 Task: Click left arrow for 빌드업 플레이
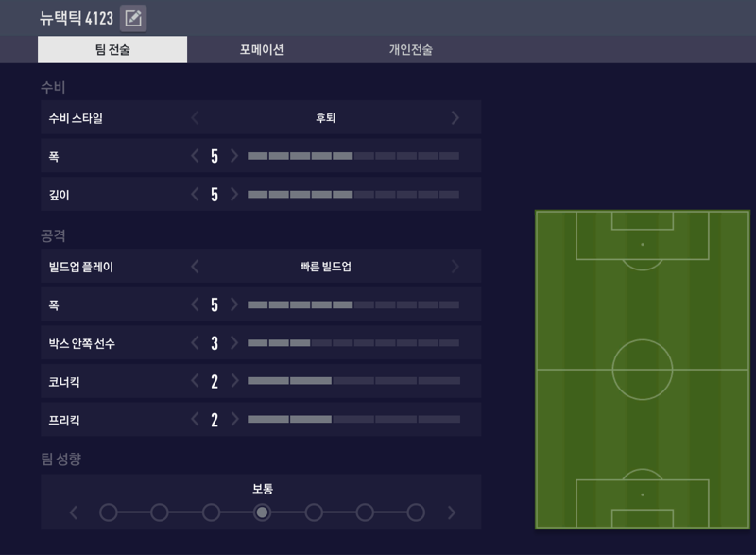pos(196,267)
